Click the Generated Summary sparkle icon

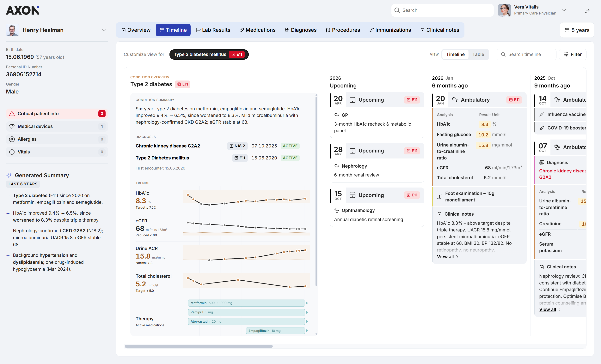tap(9, 175)
